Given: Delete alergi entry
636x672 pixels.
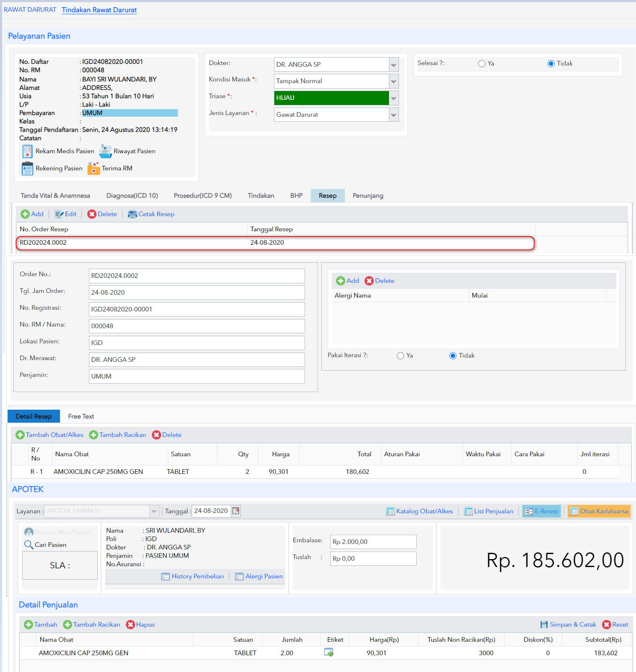Looking at the screenshot, I should [379, 281].
